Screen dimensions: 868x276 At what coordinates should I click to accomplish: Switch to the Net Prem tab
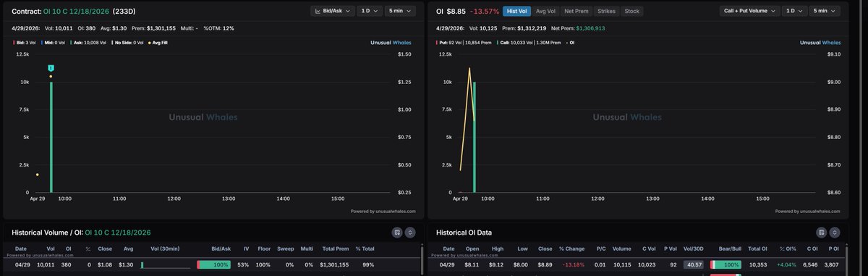click(576, 12)
